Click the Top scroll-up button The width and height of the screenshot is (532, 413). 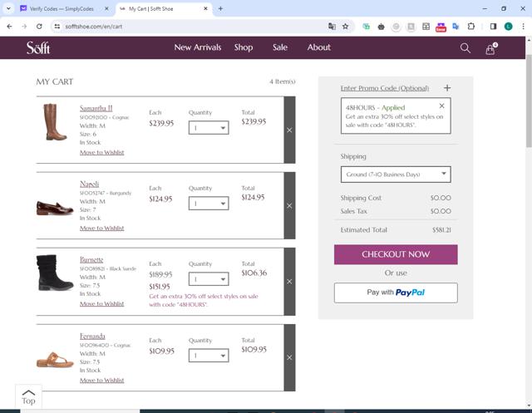28,396
